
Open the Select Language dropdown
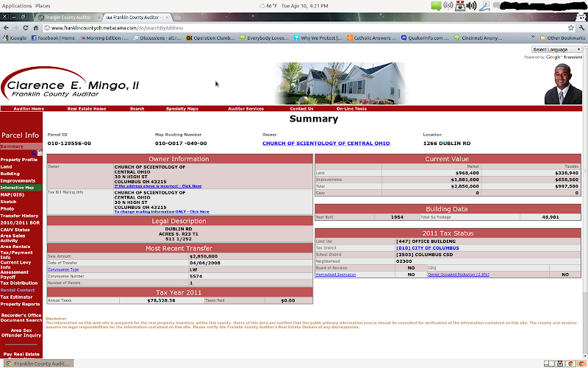pyautogui.click(x=556, y=49)
